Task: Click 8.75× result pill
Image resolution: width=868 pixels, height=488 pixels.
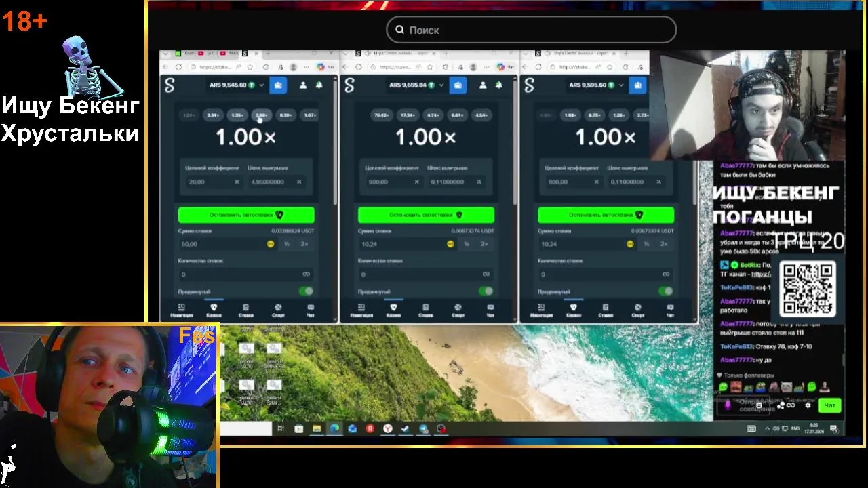Action: click(x=594, y=115)
